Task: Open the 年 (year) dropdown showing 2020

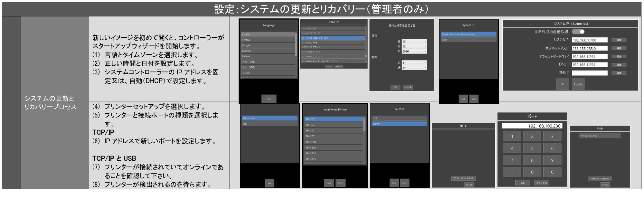Action: pyautogui.click(x=414, y=51)
